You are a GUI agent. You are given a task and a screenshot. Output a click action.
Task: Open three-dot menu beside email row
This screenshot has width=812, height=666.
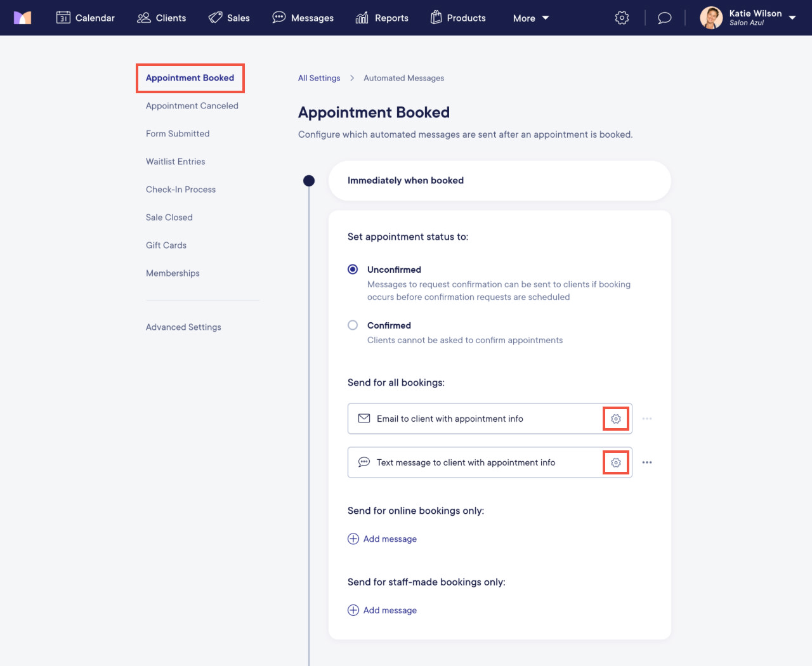(647, 419)
